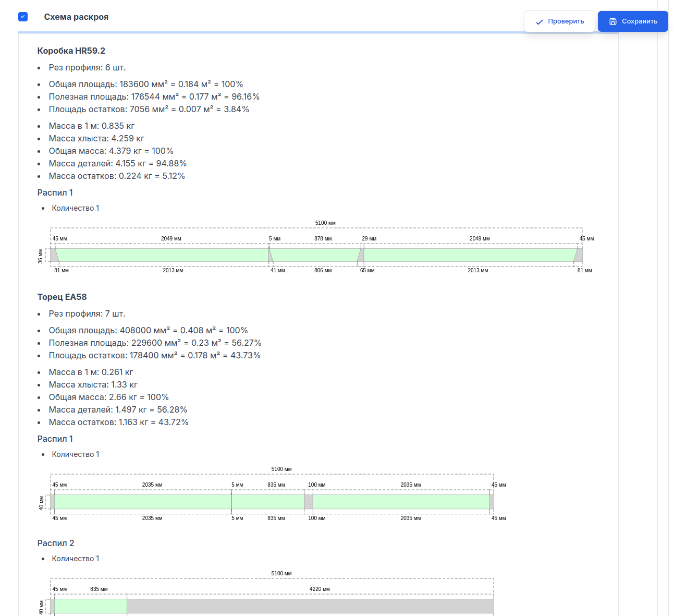Select right 2049 мм green piece in Коробка diagram
This screenshot has height=616, width=674.
[469, 255]
